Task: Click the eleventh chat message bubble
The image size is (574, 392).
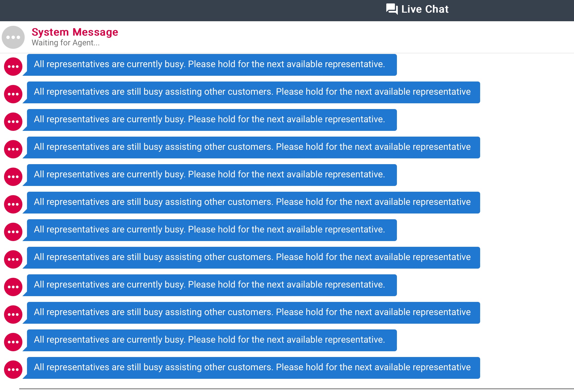Action: click(212, 340)
